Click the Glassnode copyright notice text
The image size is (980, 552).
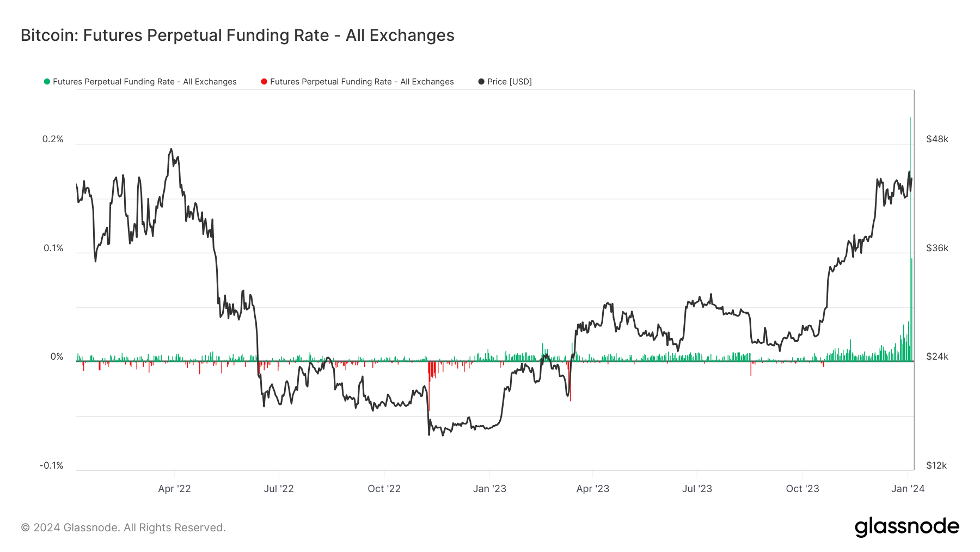(x=123, y=527)
